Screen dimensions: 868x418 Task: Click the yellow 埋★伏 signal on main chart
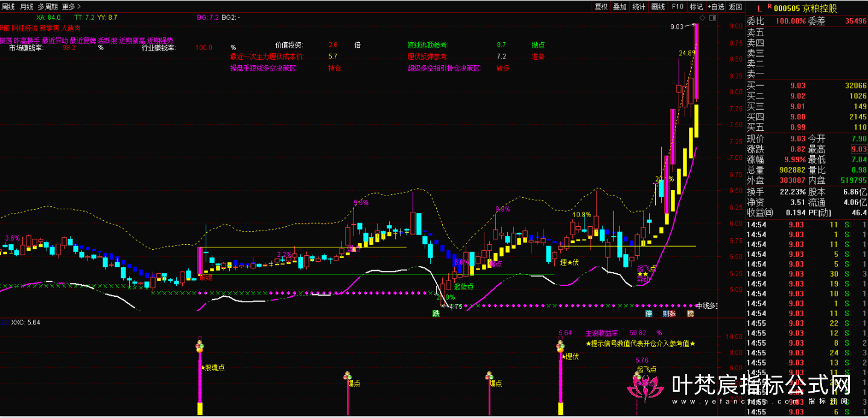tap(569, 262)
